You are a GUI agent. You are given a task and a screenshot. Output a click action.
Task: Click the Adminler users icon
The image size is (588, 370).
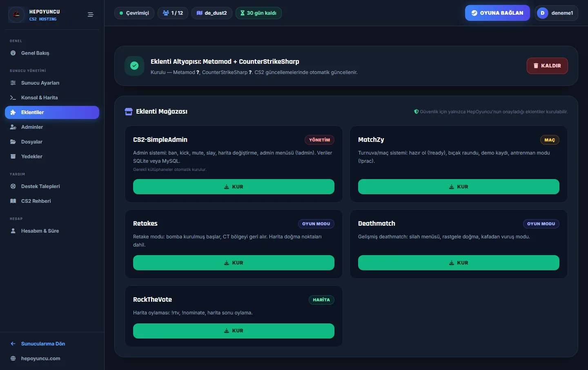point(13,127)
